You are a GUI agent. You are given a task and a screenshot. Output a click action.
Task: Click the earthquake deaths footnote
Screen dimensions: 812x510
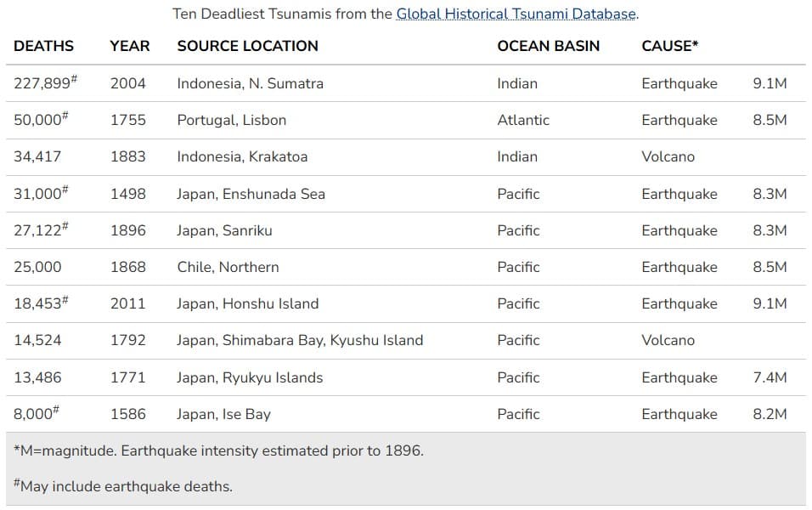pos(123,485)
